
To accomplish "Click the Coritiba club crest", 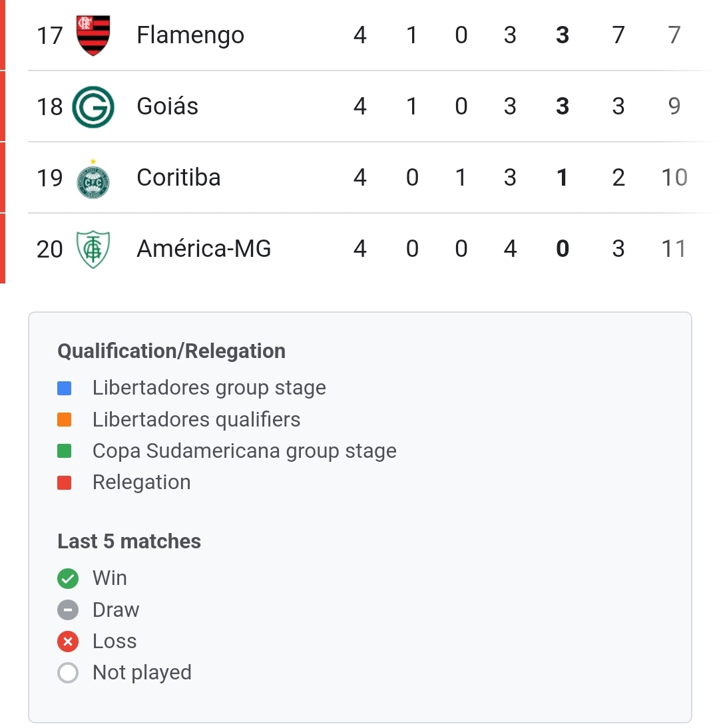I will 93,179.
